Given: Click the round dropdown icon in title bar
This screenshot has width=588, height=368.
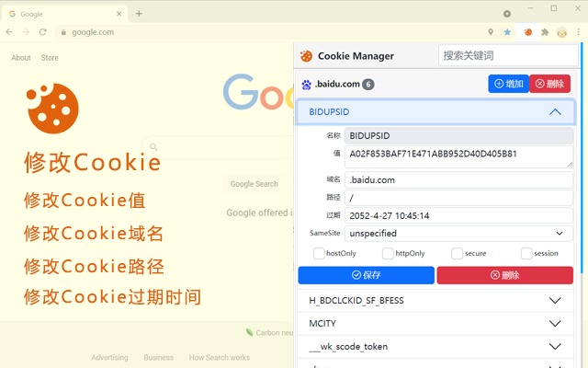Looking at the screenshot, I should [x=507, y=14].
